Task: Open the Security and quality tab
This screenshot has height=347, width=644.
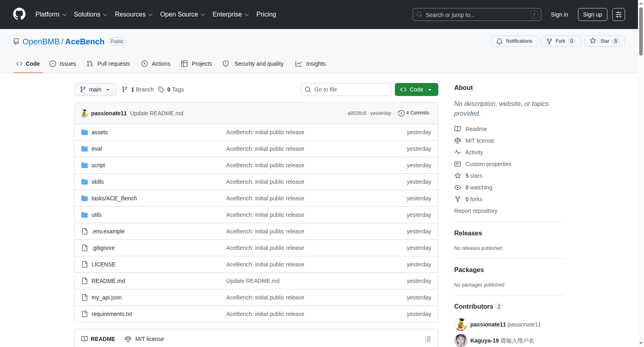Action: [253, 64]
